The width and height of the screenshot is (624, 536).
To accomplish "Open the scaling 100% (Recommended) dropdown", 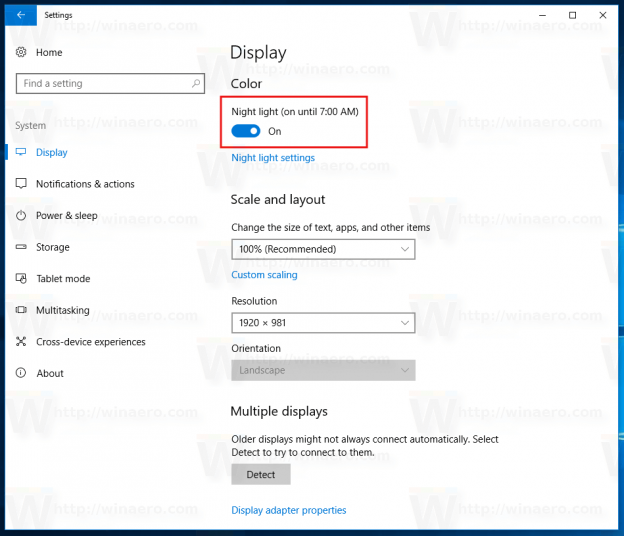I will (323, 249).
